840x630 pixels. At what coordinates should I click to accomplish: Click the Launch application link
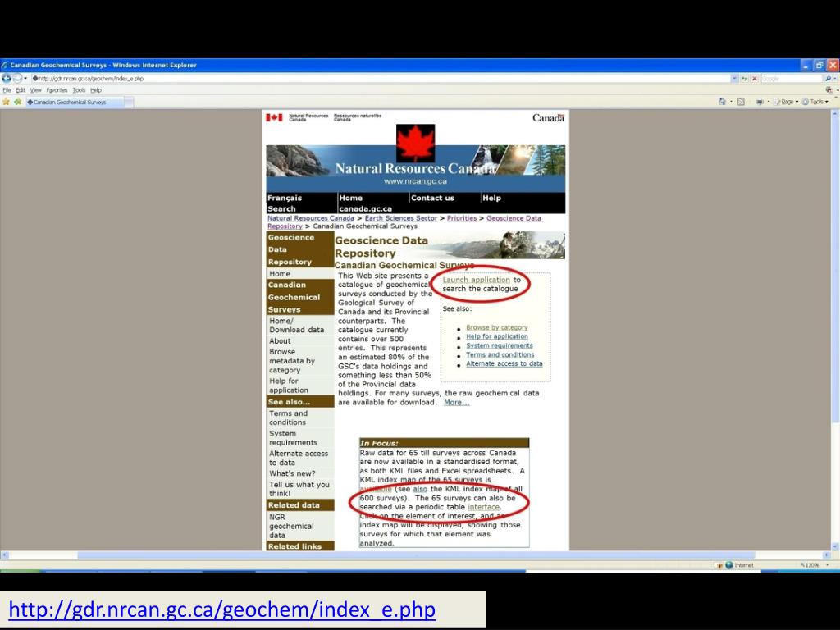click(x=476, y=280)
